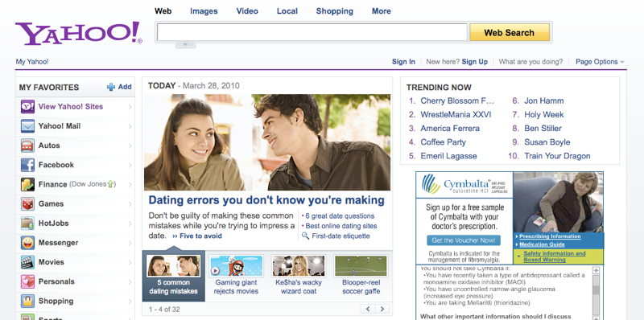Open trending topic Emeril Lagasse
The width and height of the screenshot is (644, 320).
click(x=448, y=156)
